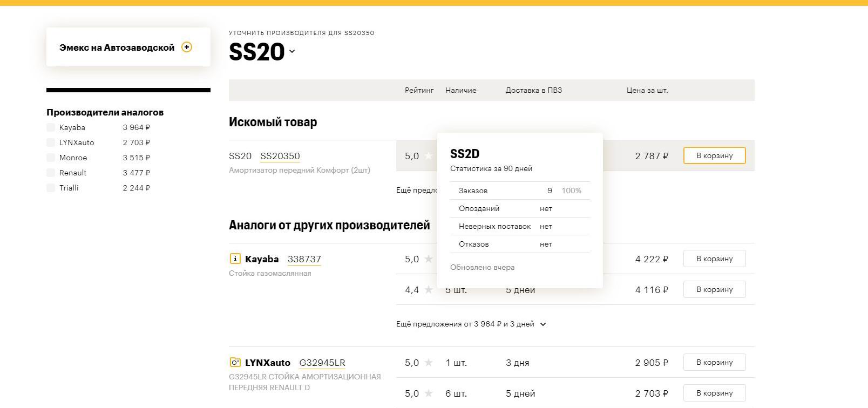Add LYNXauto at 2 905 ₽ to cart
Viewport: 868px width, 408px height.
click(x=714, y=362)
